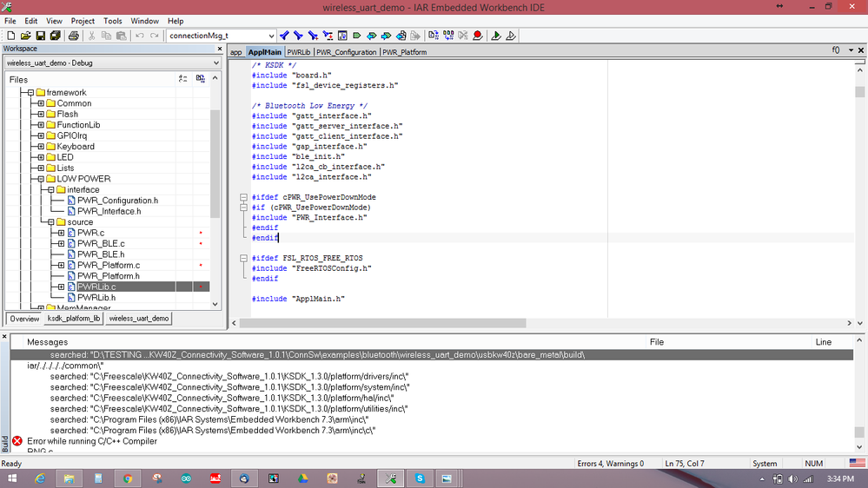Open the File menu
Screen dimensions: 868x488
(x=10, y=21)
